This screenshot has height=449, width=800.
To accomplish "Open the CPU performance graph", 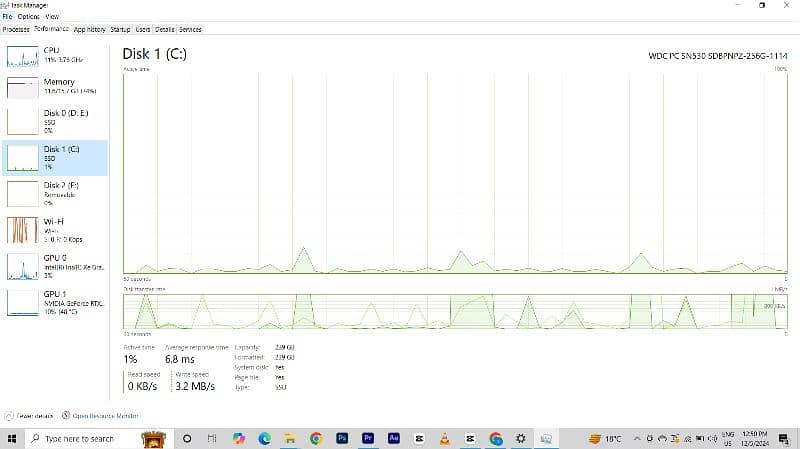I will [x=54, y=55].
